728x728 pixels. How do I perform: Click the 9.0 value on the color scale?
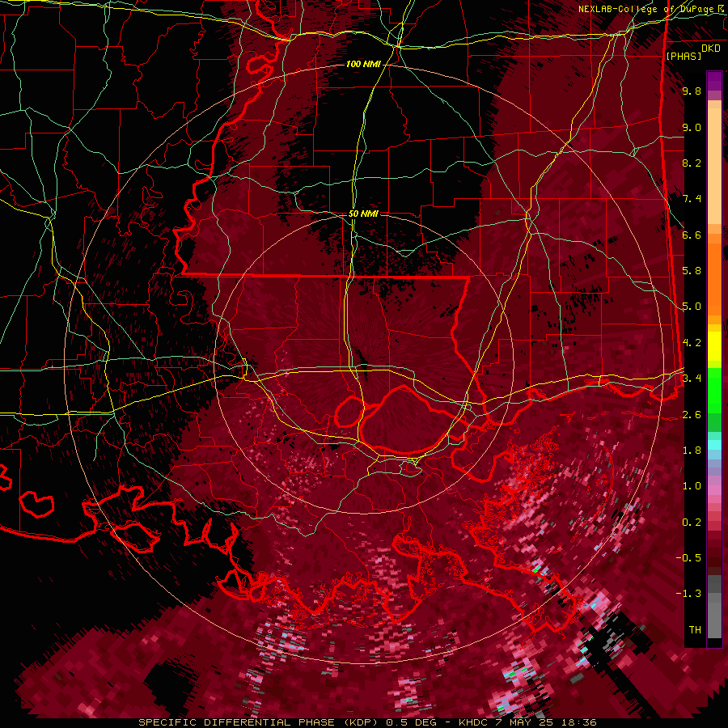click(692, 127)
